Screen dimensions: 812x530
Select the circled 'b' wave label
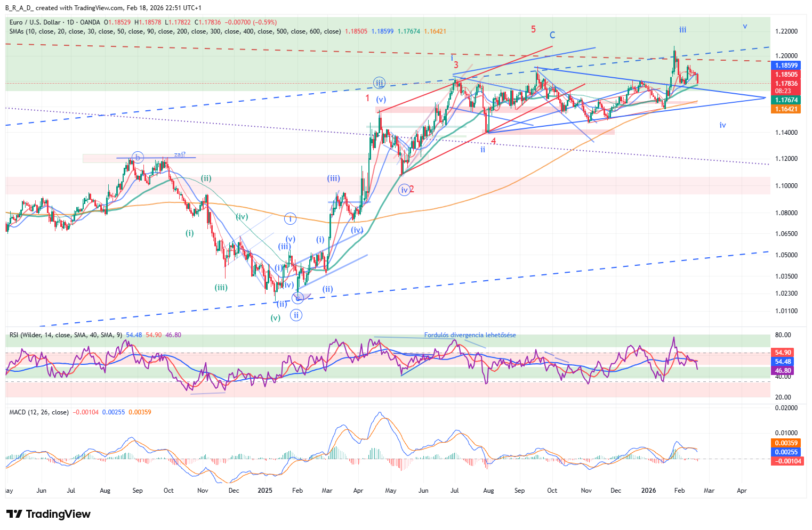[x=138, y=157]
